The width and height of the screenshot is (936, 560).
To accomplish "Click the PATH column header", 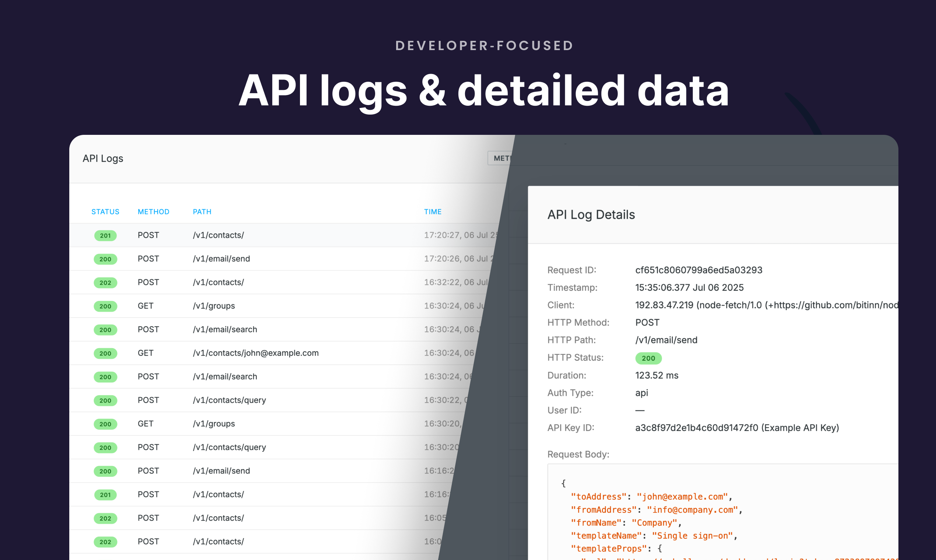I will point(202,212).
